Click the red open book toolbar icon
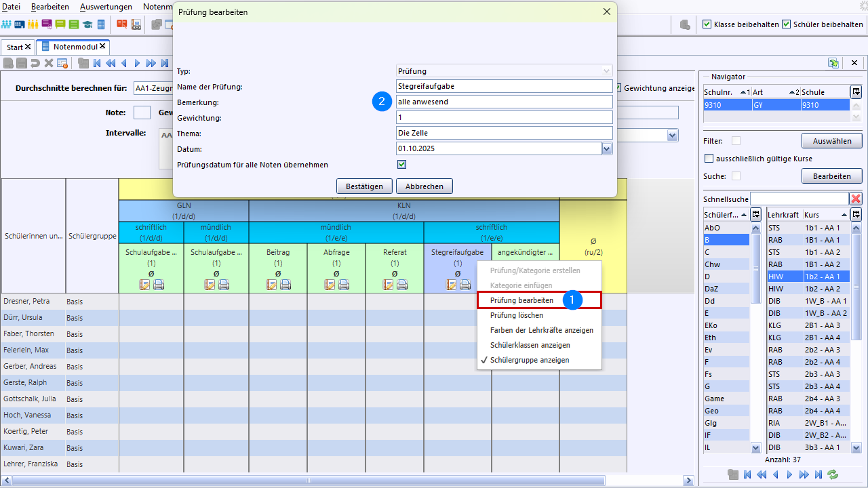868x488 pixels. pyautogui.click(x=122, y=24)
